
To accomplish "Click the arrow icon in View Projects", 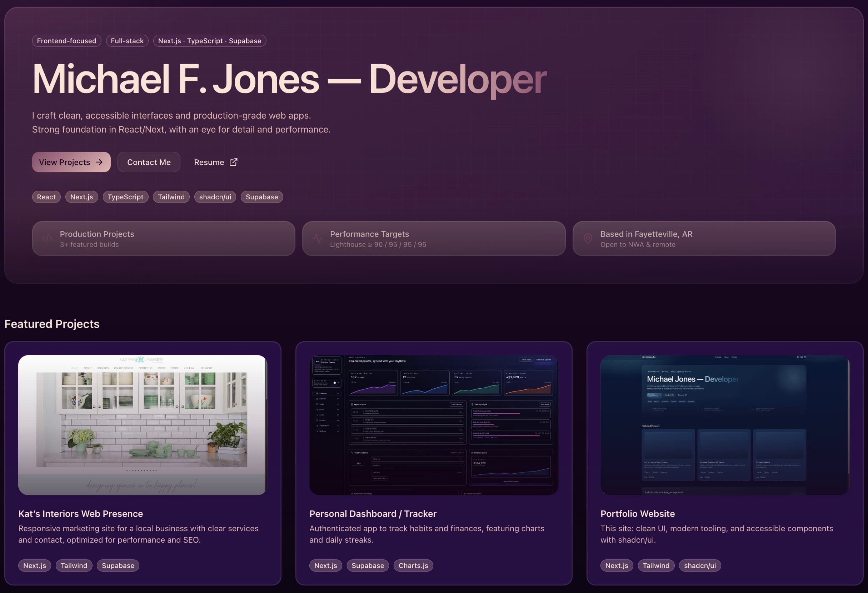I will click(99, 162).
